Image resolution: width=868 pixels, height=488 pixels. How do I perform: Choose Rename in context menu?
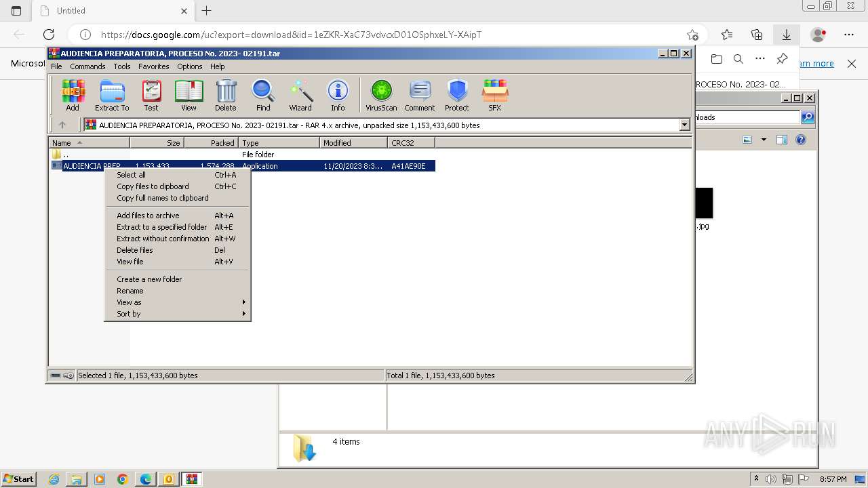(x=178, y=291)
